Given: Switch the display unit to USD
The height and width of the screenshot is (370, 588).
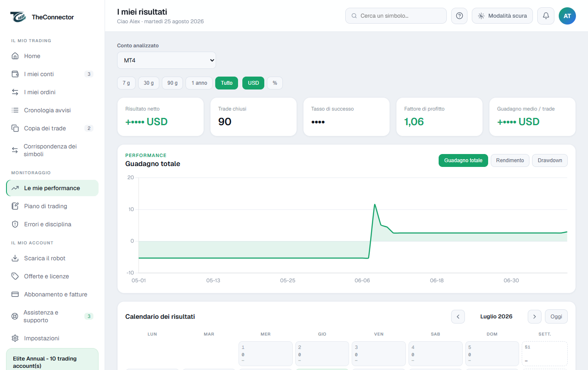Looking at the screenshot, I should tap(254, 83).
